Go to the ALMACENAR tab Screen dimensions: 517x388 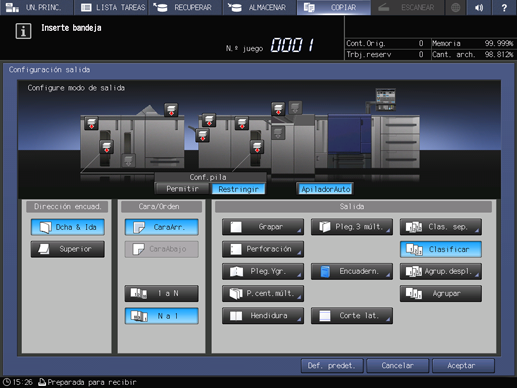[x=259, y=7]
